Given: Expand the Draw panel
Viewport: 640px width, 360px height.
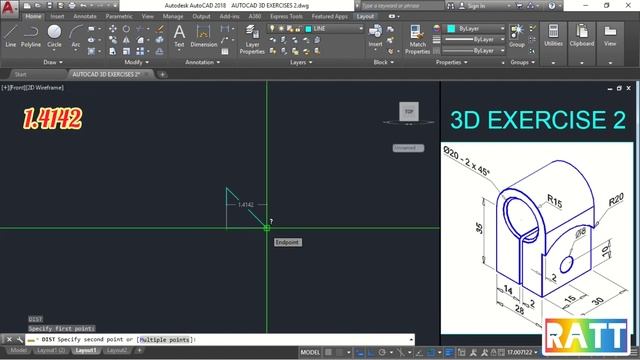Looking at the screenshot, I should (53, 62).
